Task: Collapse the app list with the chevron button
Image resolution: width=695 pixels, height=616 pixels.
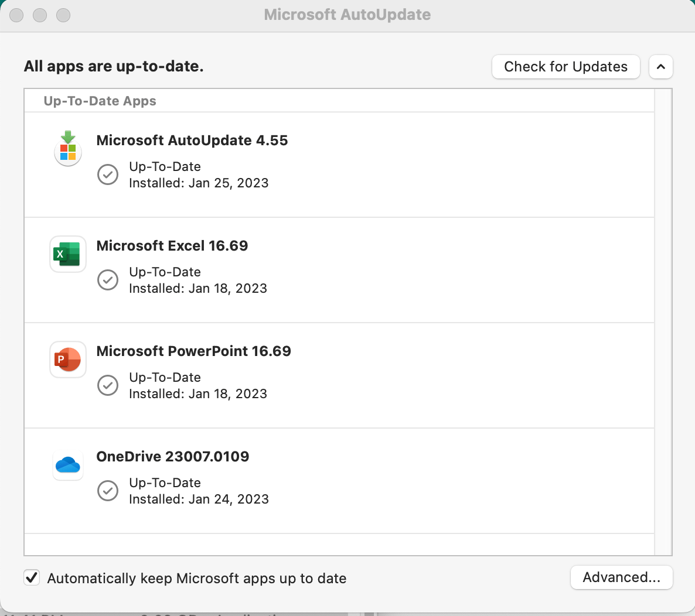Action: [x=660, y=67]
